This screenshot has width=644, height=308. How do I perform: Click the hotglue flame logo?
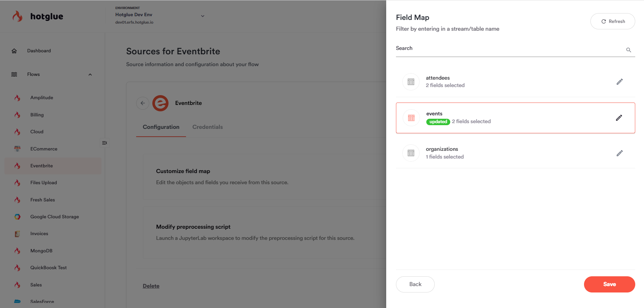(x=18, y=16)
